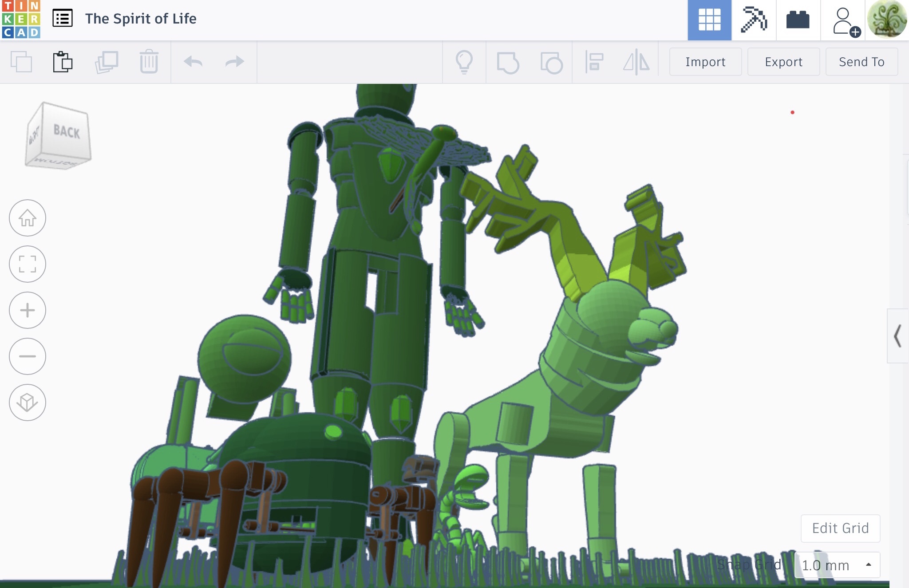
Task: Expand the collapsed shapes panel arrow
Action: [897, 336]
